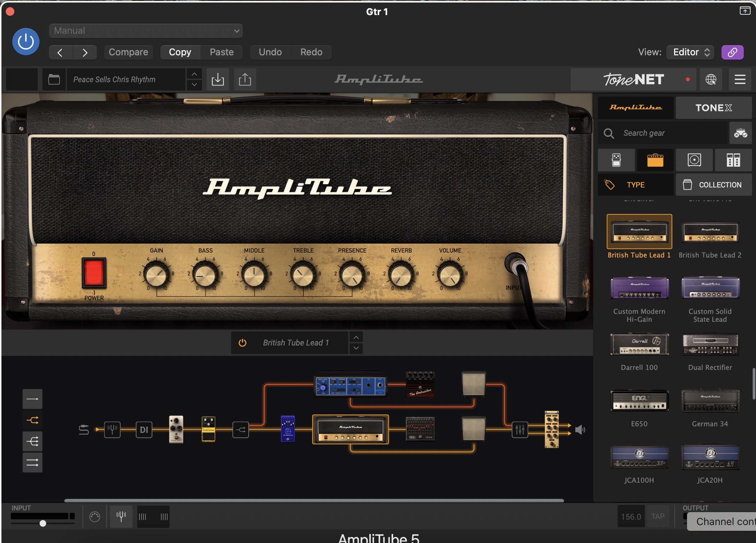This screenshot has width=756, height=543.
Task: Choose Dual Rectifier amp thumbnail
Action: [710, 344]
